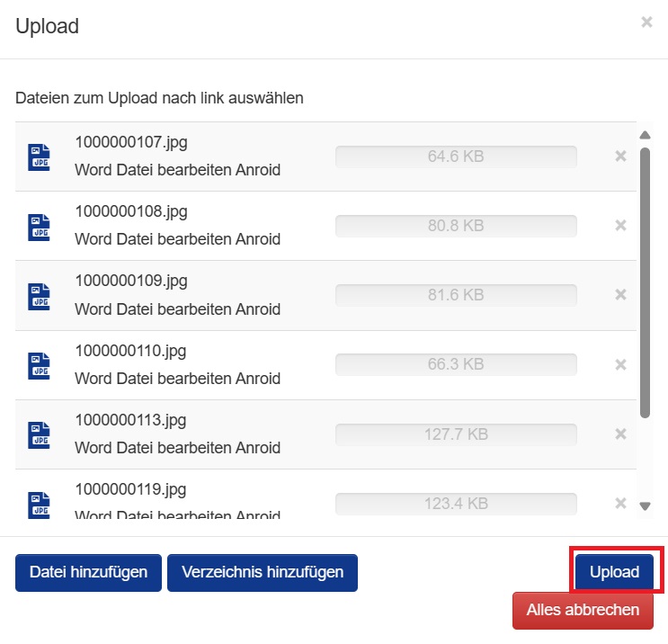Screen dimensions: 668x644
Task: Click the 66.3 KB progress bar
Action: point(456,364)
